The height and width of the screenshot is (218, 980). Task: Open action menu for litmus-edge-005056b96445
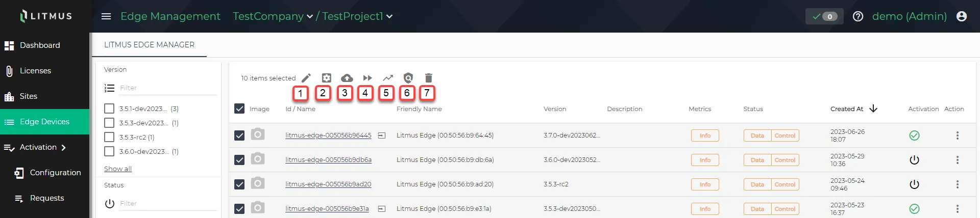(x=958, y=135)
